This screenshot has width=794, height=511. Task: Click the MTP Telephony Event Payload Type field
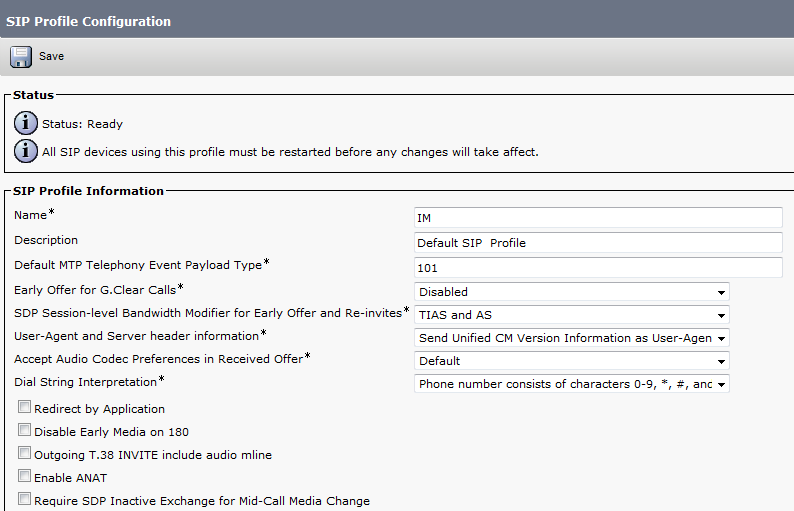point(597,268)
